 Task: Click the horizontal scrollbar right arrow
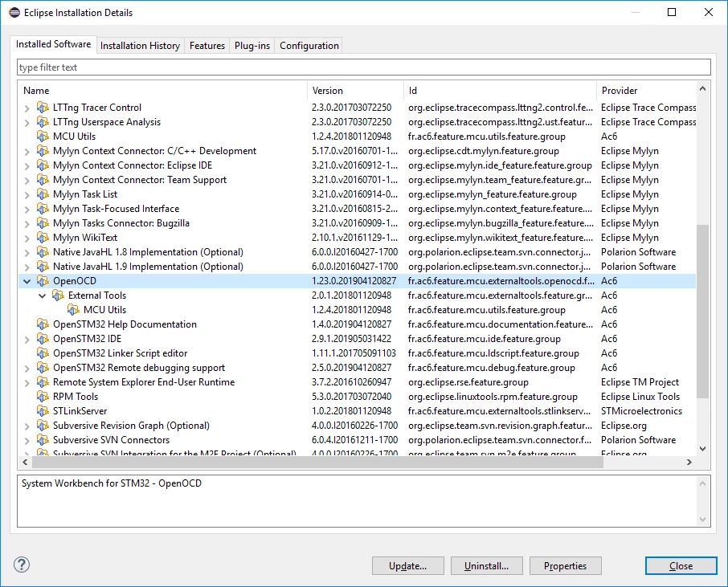tap(689, 463)
